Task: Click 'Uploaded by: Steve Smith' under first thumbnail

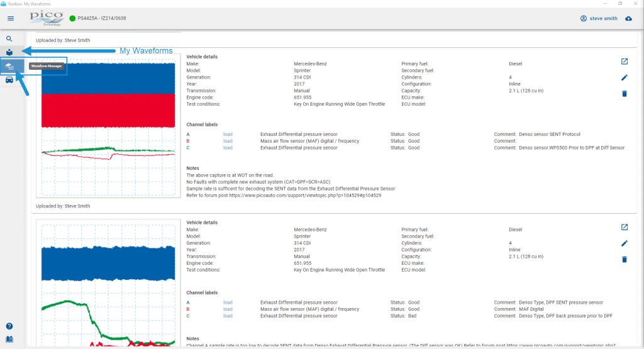Action: click(63, 206)
